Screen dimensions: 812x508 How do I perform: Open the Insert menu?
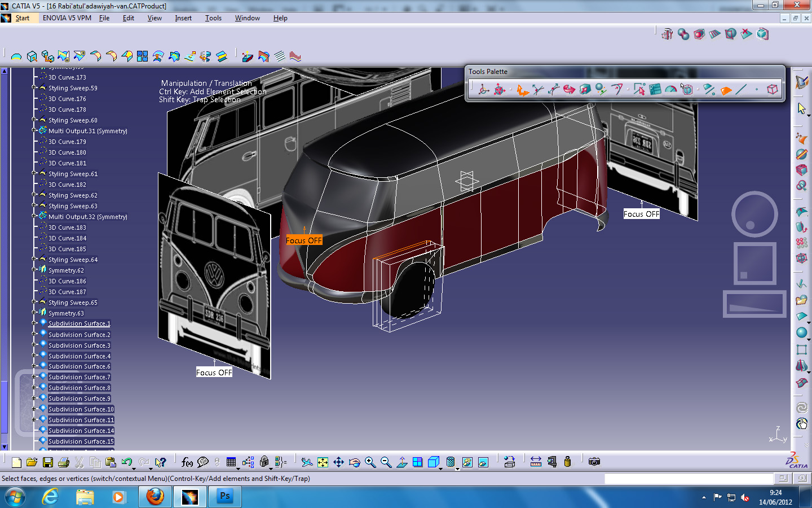pos(183,17)
